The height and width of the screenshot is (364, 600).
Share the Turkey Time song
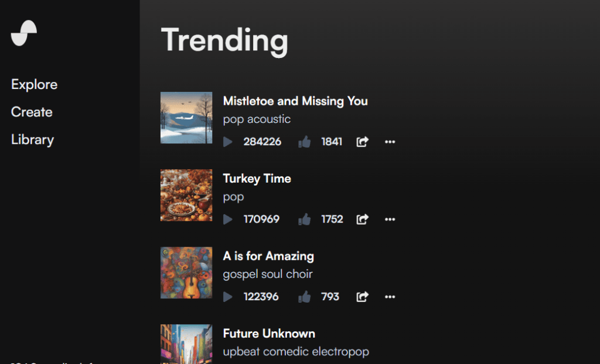(362, 219)
